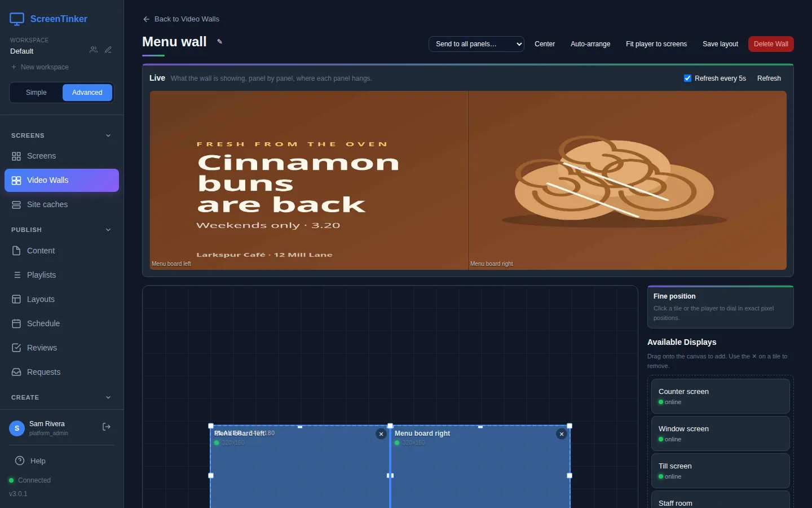
Task: Select the Window screen display card
Action: pos(721,433)
